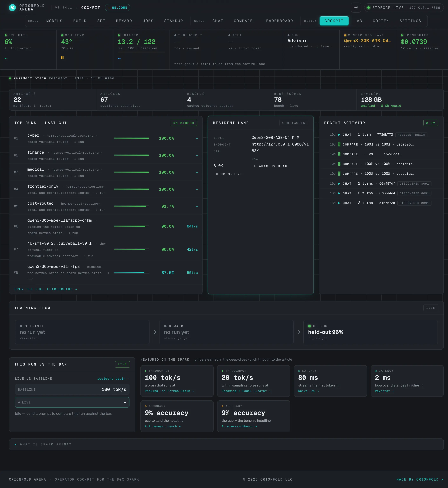The image size is (448, 488).
Task: Open the RL Run held-out 96% card
Action: (370, 332)
